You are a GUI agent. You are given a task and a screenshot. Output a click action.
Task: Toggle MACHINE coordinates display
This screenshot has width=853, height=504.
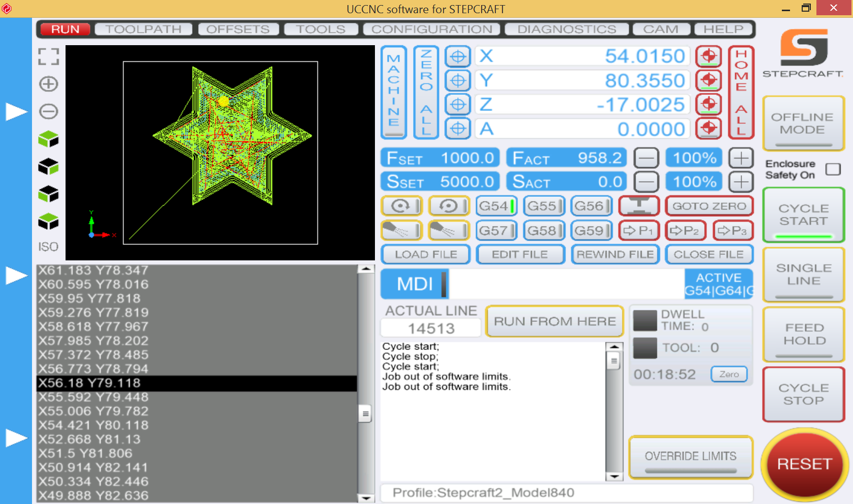tap(394, 92)
